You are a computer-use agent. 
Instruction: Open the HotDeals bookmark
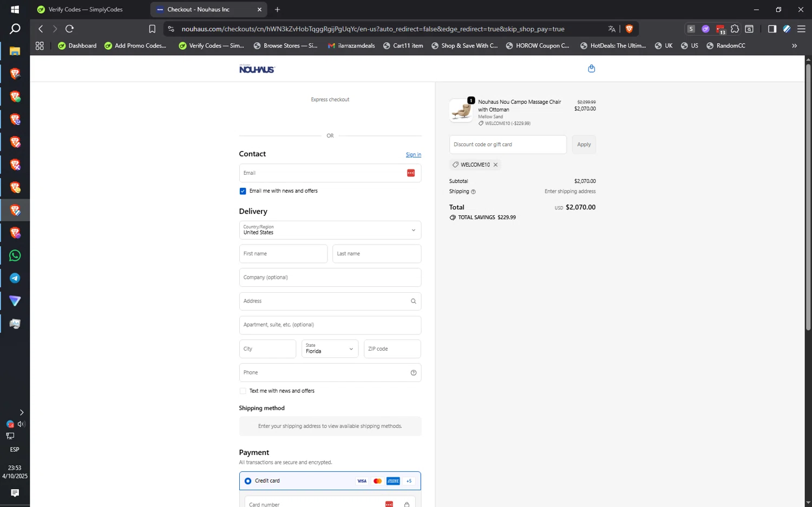tap(613, 46)
